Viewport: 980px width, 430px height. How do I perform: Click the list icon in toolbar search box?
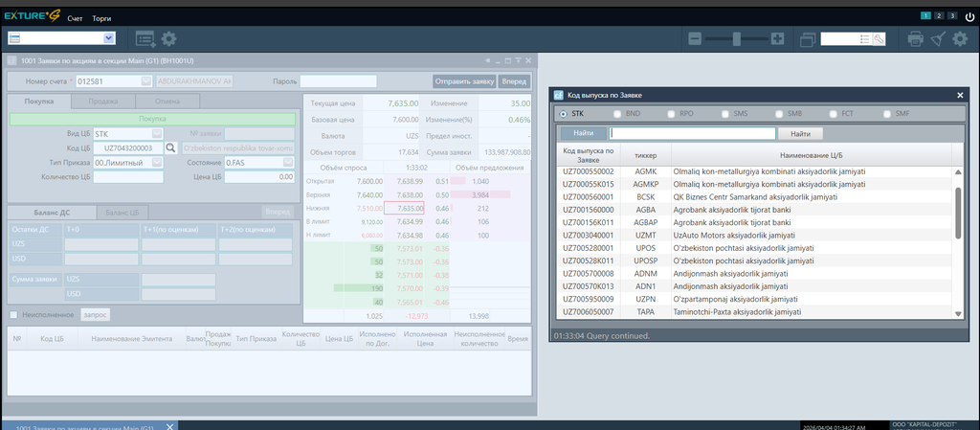tap(865, 39)
